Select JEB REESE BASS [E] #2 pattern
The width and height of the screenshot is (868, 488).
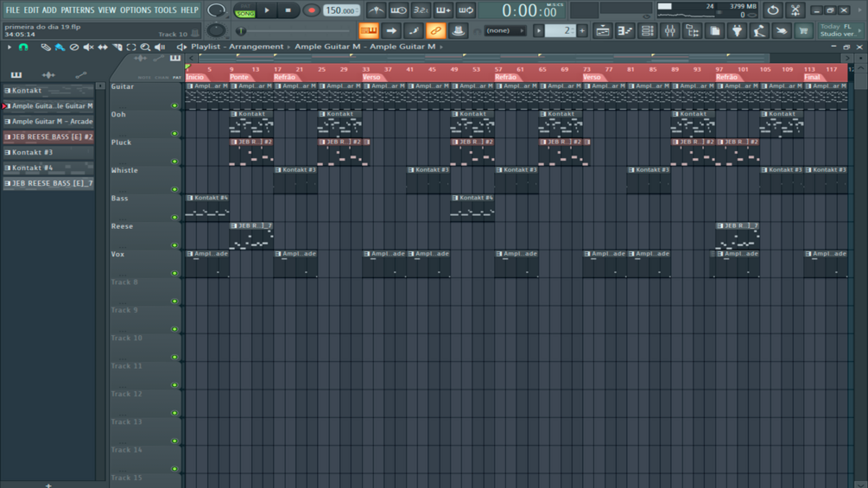click(x=48, y=136)
